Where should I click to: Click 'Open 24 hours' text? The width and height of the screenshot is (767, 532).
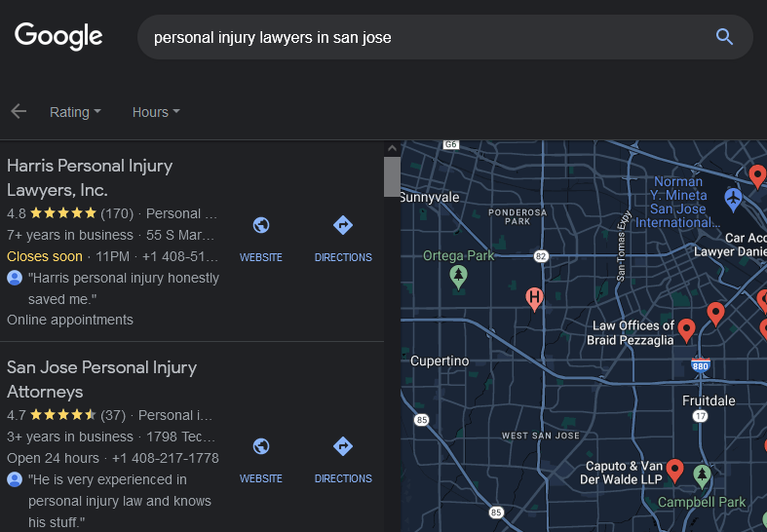53,458
